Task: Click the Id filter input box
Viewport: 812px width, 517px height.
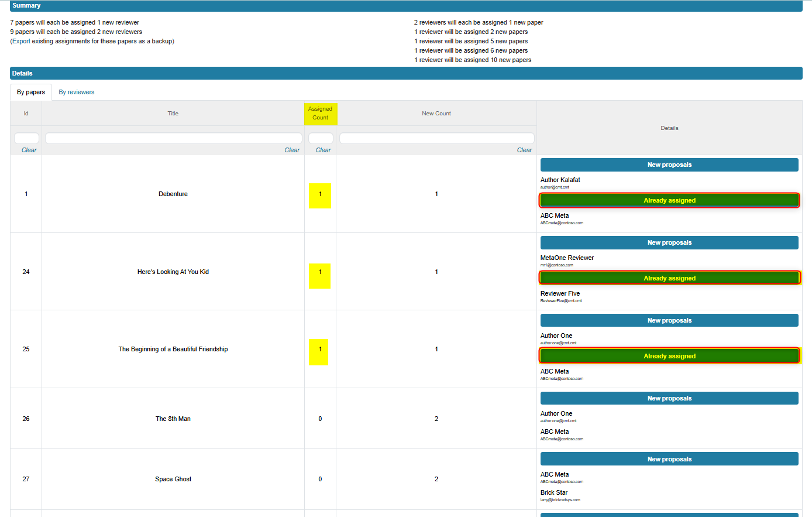Action: tap(26, 137)
